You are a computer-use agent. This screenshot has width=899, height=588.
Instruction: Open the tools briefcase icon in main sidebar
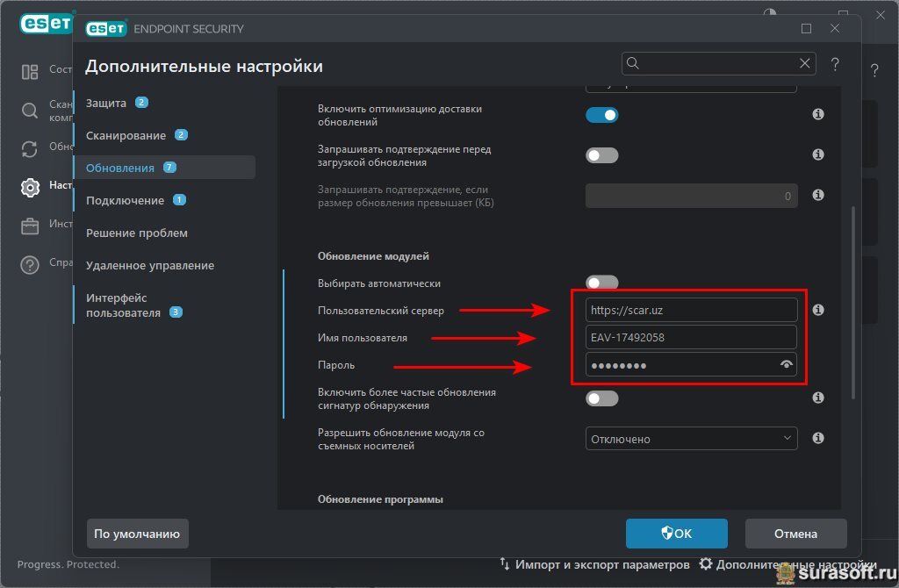(x=30, y=226)
